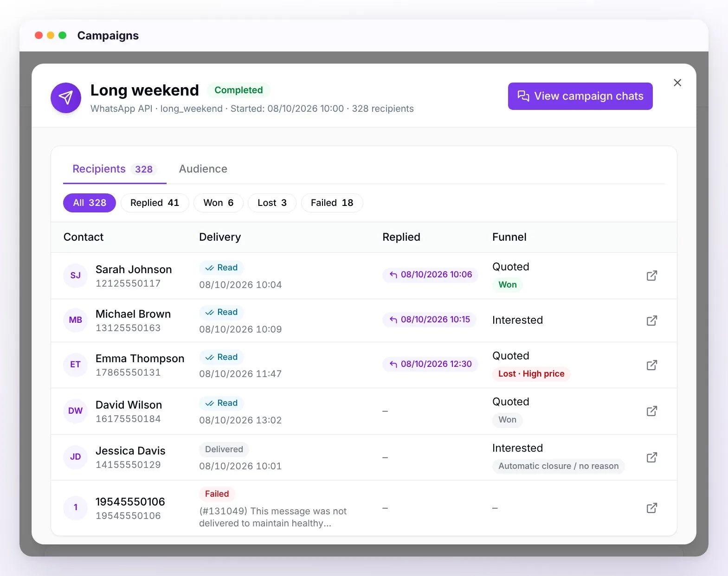Click the DW avatar for David Wilson
Image resolution: width=728 pixels, height=576 pixels.
click(x=76, y=411)
